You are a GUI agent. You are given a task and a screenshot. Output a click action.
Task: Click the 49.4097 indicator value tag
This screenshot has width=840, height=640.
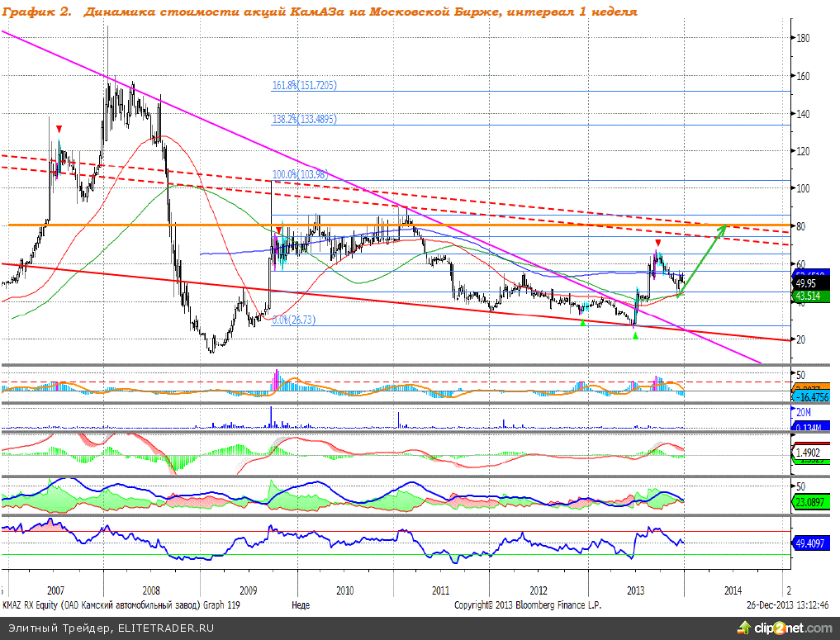[x=811, y=543]
